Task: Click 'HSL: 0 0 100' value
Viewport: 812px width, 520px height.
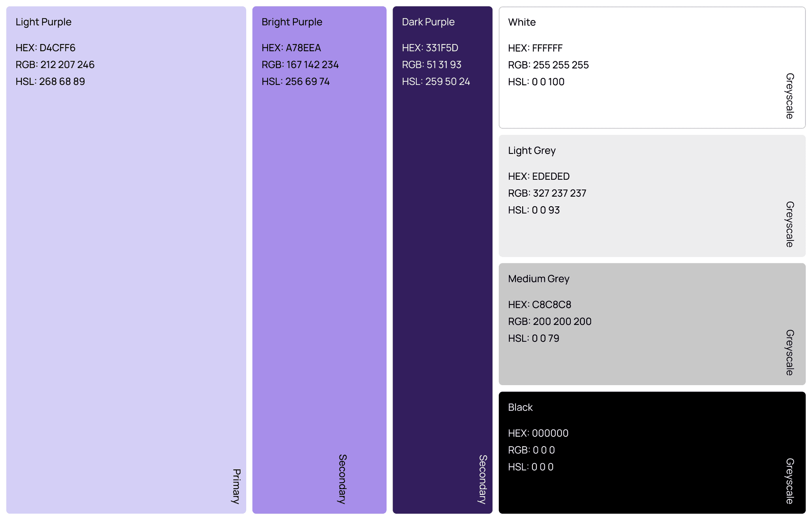Action: [x=536, y=82]
